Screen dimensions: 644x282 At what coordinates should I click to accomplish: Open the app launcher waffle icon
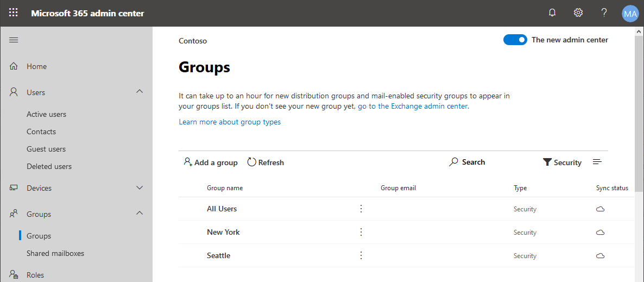[14, 13]
